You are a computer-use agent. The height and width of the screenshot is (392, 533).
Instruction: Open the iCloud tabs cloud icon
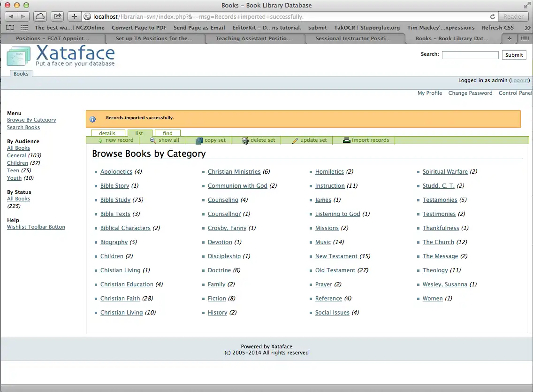[40, 16]
